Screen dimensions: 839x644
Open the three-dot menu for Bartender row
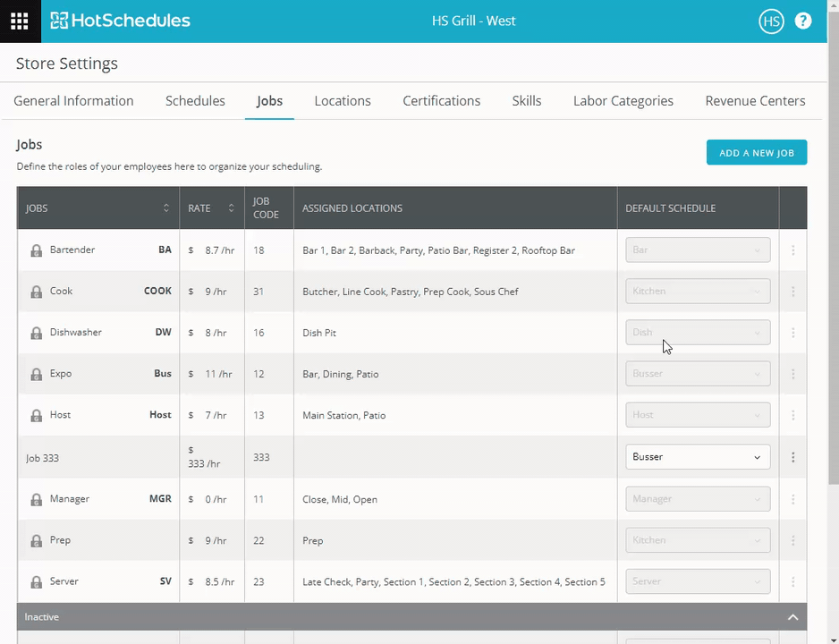click(792, 250)
